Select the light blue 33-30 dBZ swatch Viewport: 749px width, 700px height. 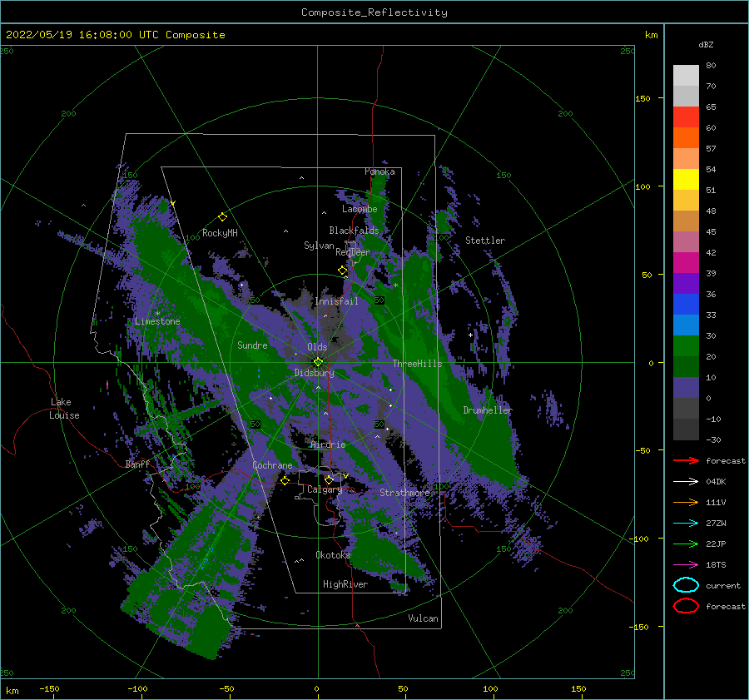(x=686, y=325)
